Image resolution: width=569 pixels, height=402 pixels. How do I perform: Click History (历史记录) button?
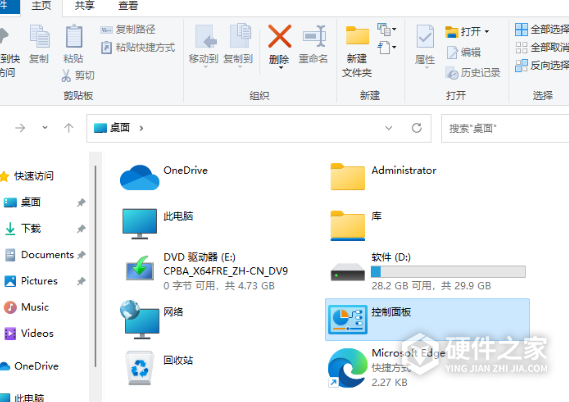[473, 73]
